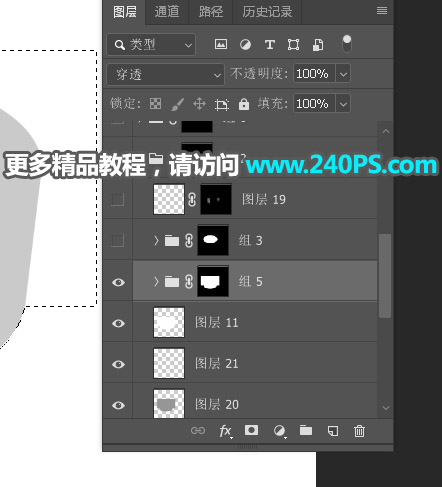The image size is (442, 487).
Task: Hide the 图层 20 layer
Action: 118,405
